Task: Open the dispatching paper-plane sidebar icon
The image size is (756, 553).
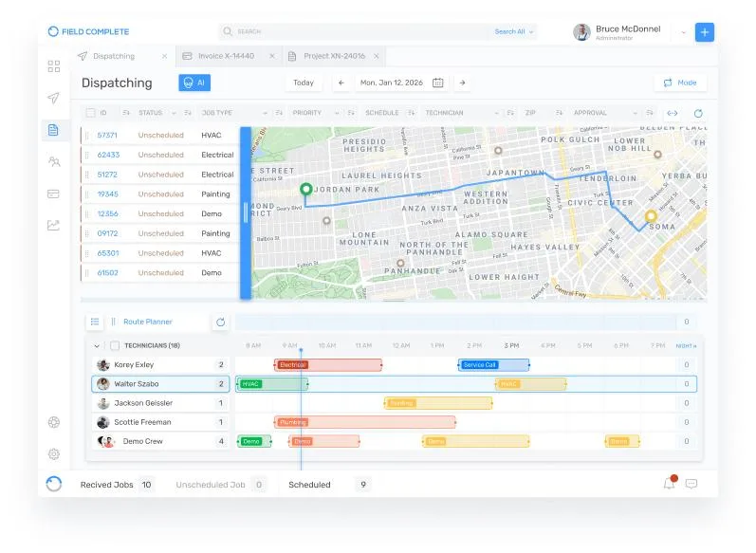Action: tap(53, 98)
